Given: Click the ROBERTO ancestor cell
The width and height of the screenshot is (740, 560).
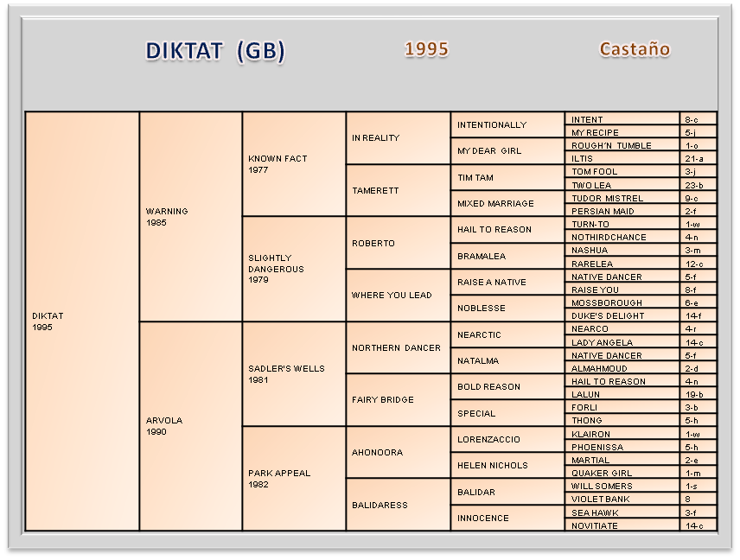Looking at the screenshot, I should coord(398,243).
